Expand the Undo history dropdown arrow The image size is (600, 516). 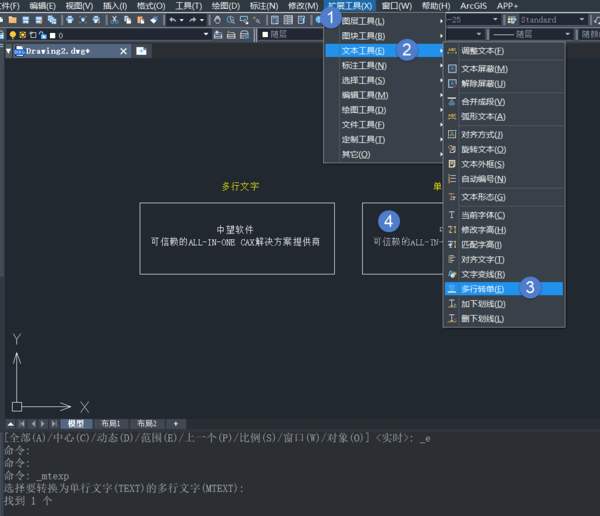[181, 20]
